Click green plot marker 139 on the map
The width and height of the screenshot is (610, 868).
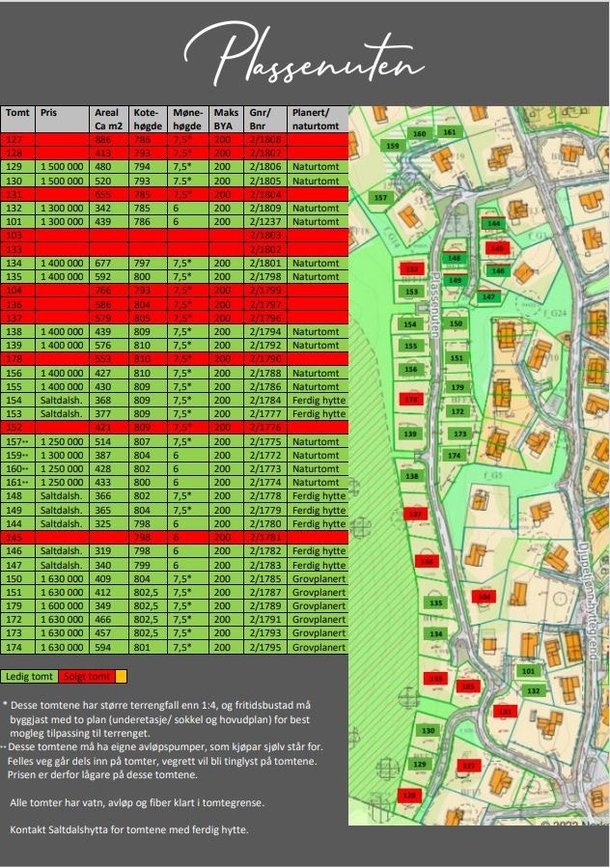[410, 434]
